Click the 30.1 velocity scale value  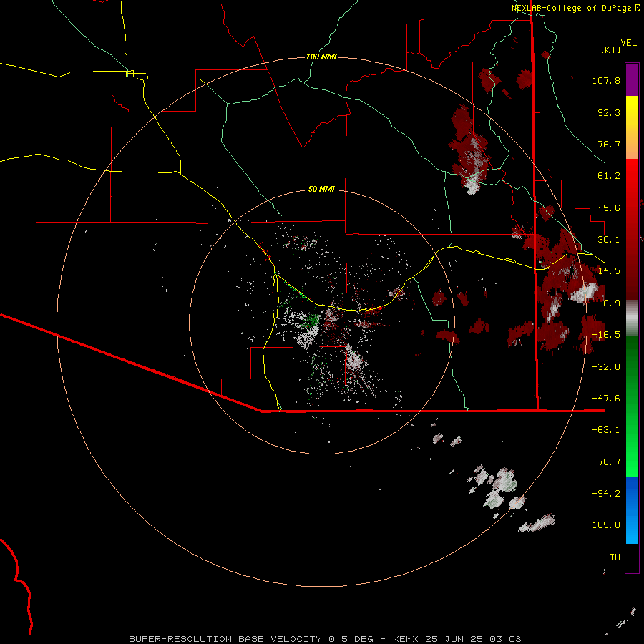609,240
